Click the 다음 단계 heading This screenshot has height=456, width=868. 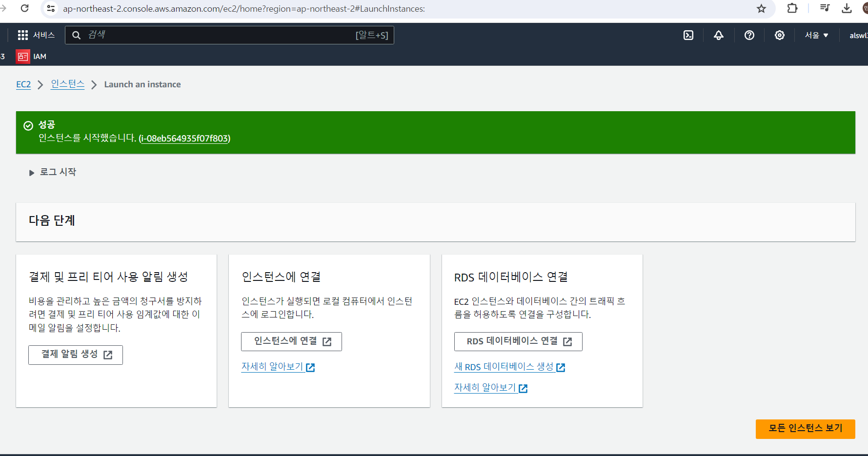click(52, 220)
